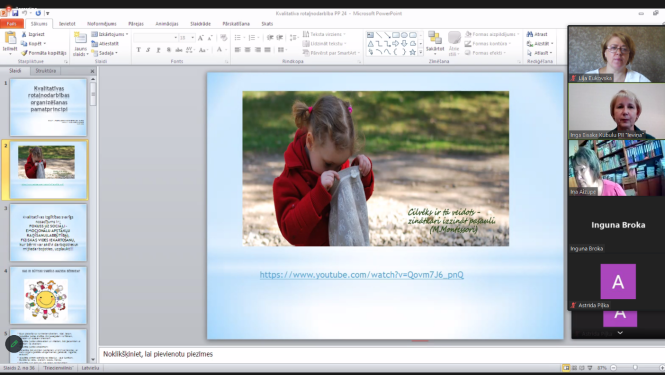Viewport: 665px width, 375px height.
Task: Open Teksta virziens (Text Direction) dropdown
Action: point(324,34)
